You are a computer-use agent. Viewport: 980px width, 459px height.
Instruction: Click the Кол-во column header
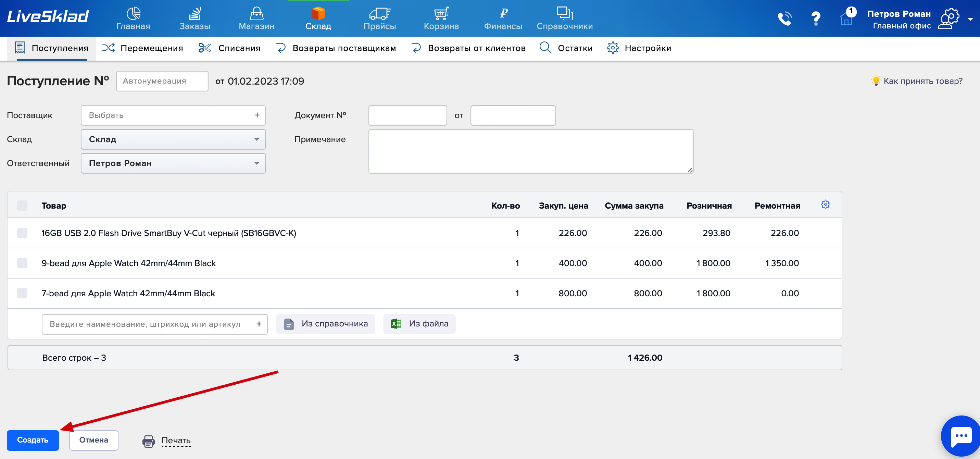coord(505,206)
